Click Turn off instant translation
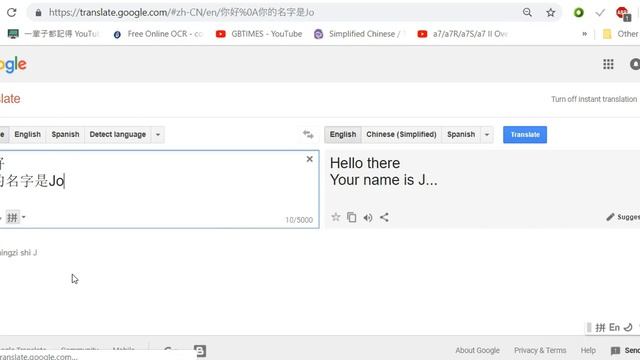640x360 pixels. 594,99
